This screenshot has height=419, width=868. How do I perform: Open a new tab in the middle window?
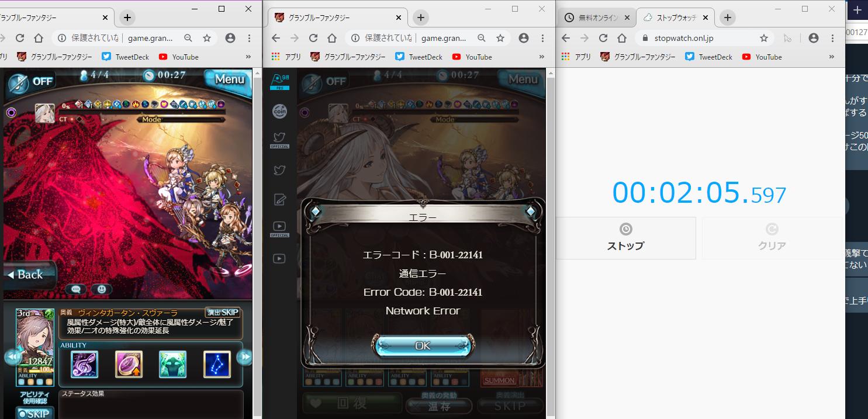point(420,18)
